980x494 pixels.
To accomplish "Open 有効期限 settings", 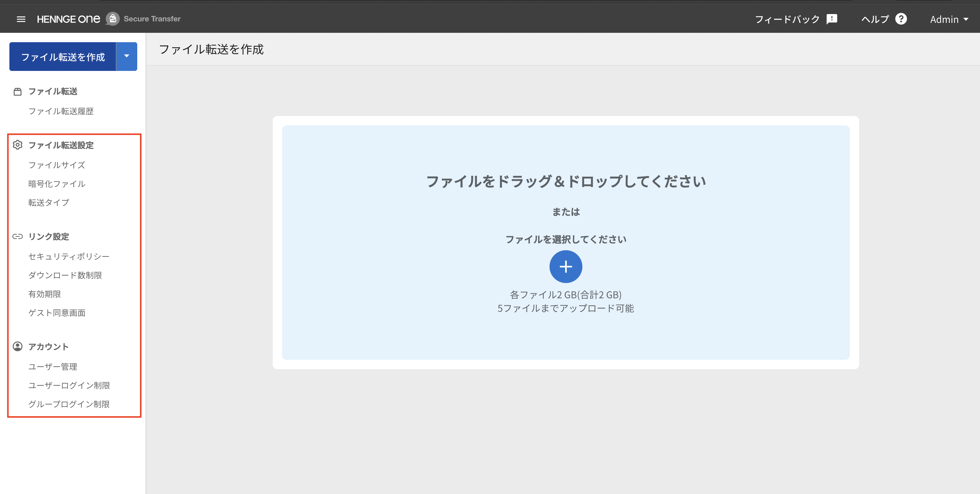I will [x=45, y=294].
